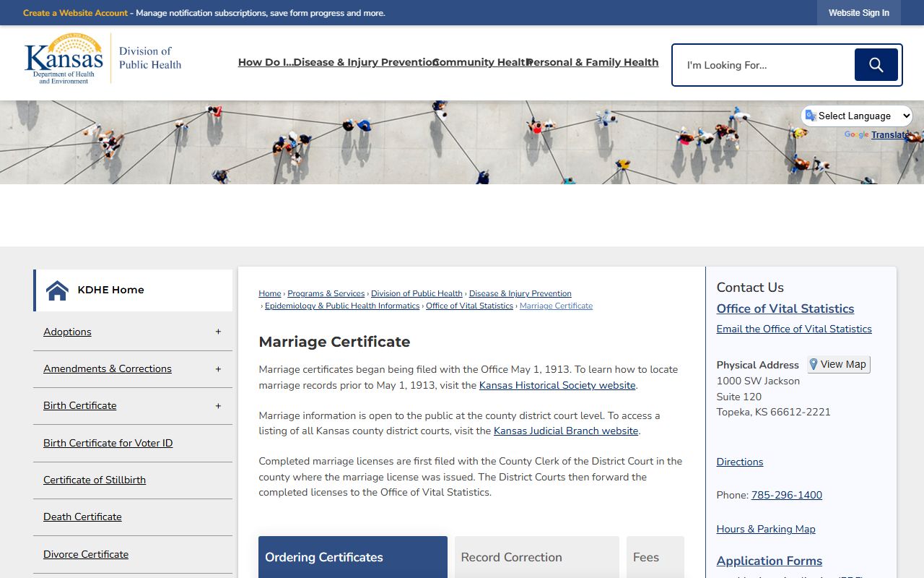The width and height of the screenshot is (924, 578).
Task: Open the Kansas Historical Society website link
Action: coord(557,385)
